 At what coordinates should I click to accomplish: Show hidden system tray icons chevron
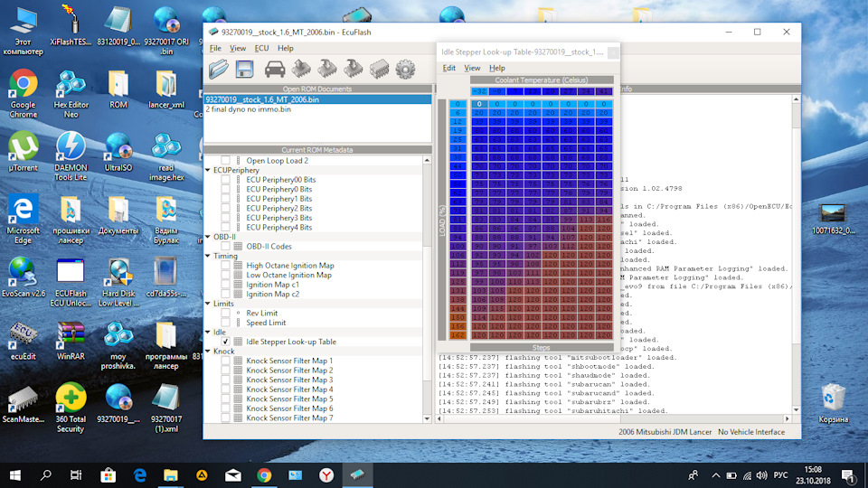(716, 475)
